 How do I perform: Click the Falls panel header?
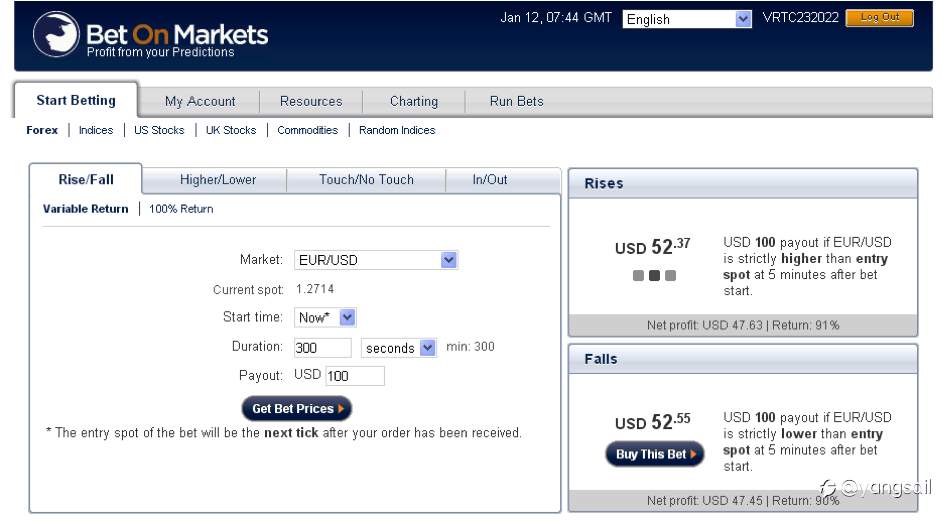[x=743, y=359]
